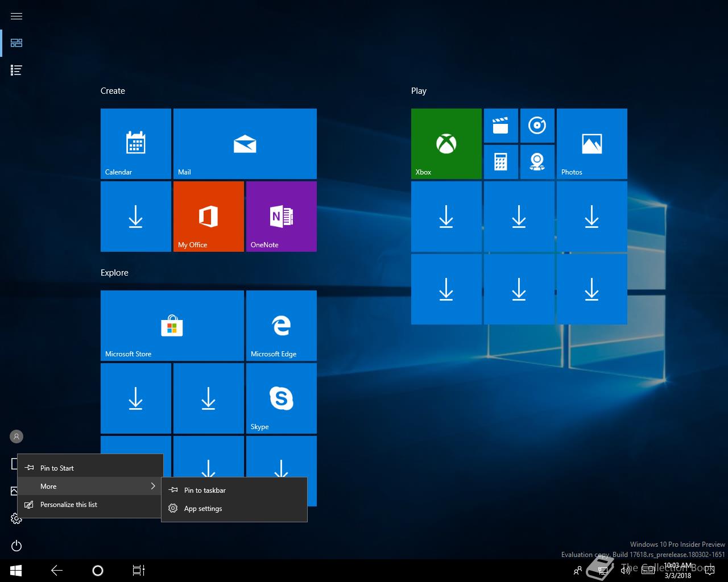This screenshot has width=728, height=582.
Task: Open Task View on the taskbar
Action: (139, 571)
